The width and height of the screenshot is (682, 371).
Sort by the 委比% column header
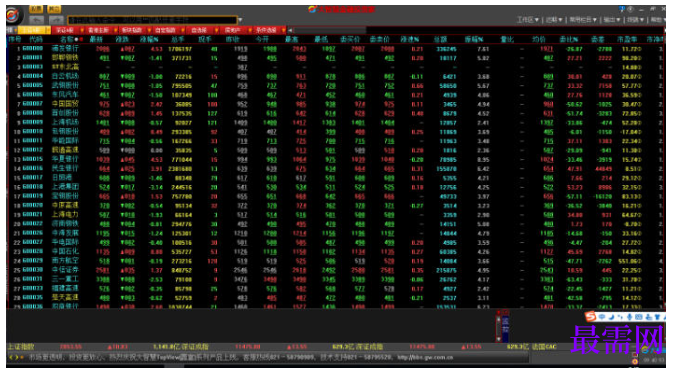(x=568, y=40)
